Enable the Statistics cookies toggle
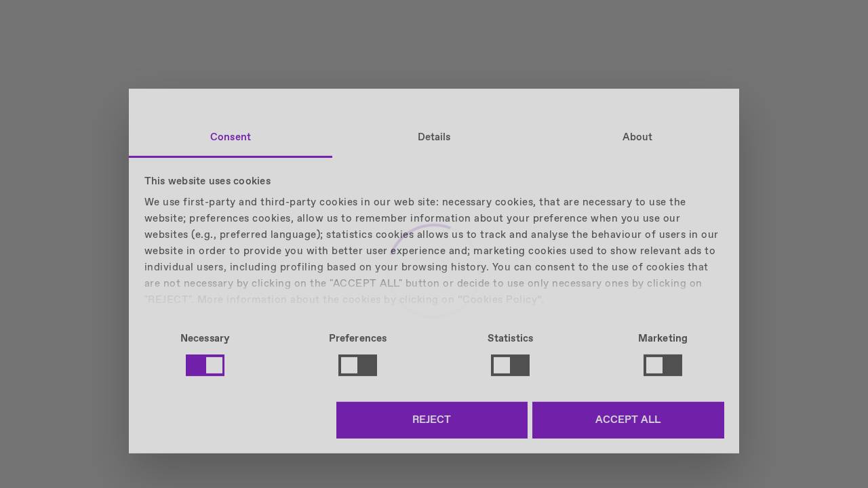The height and width of the screenshot is (488, 868). pyautogui.click(x=510, y=365)
